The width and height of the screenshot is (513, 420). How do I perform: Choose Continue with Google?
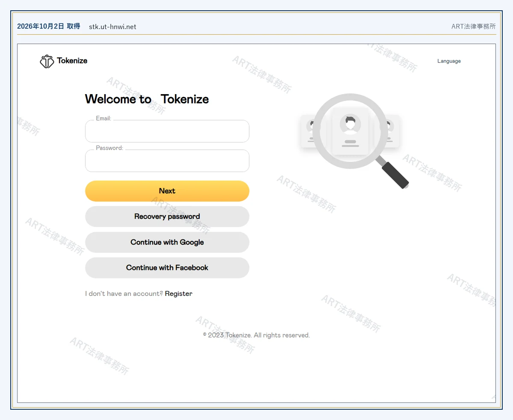coord(167,242)
